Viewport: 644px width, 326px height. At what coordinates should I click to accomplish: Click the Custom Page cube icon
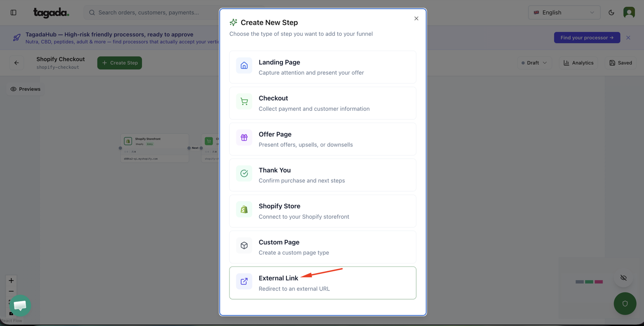click(x=244, y=245)
